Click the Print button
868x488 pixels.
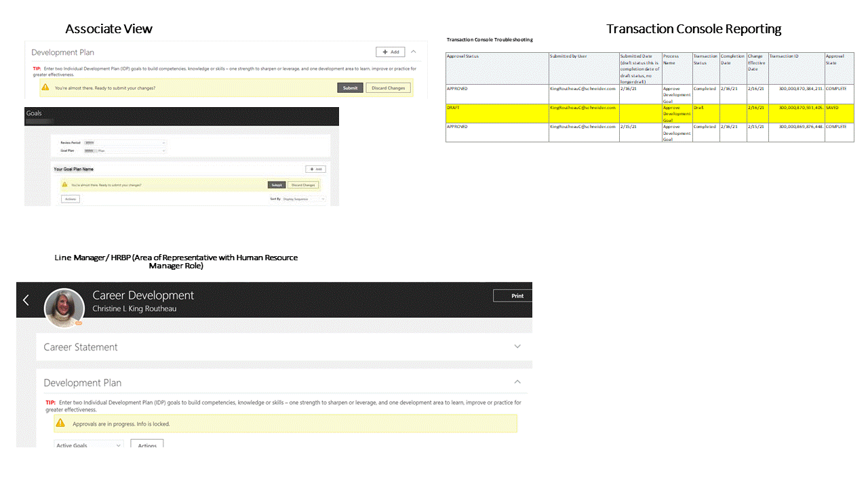516,296
